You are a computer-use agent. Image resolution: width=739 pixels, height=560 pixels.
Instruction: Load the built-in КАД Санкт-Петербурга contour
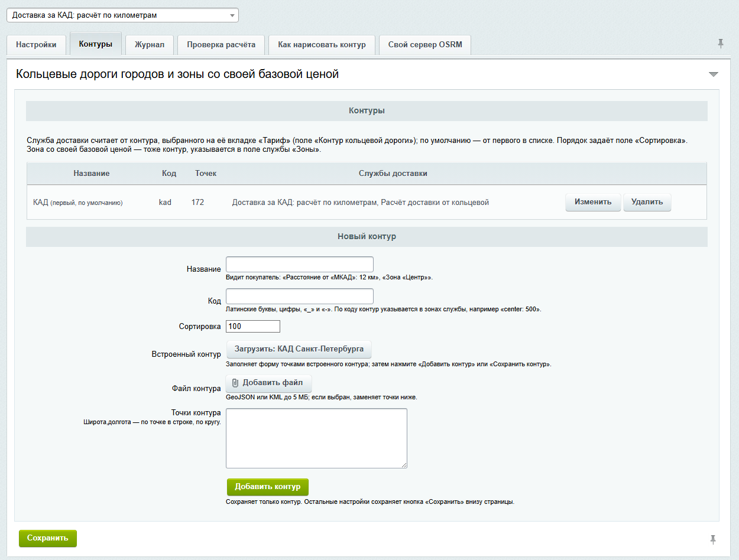tap(299, 349)
